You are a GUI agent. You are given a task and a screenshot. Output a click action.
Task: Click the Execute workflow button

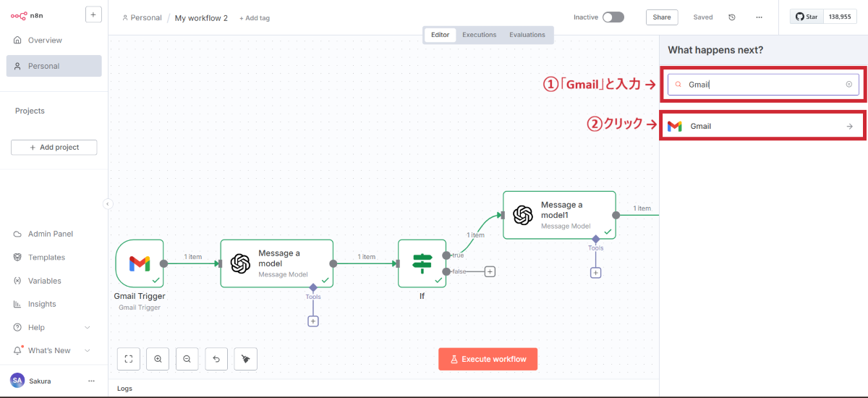488,359
